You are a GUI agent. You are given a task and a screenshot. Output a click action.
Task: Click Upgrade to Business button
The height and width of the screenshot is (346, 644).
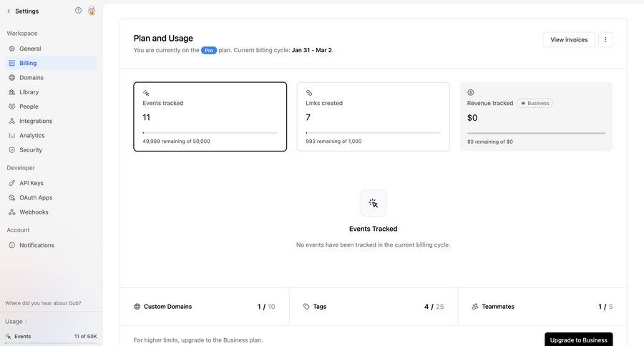click(579, 340)
